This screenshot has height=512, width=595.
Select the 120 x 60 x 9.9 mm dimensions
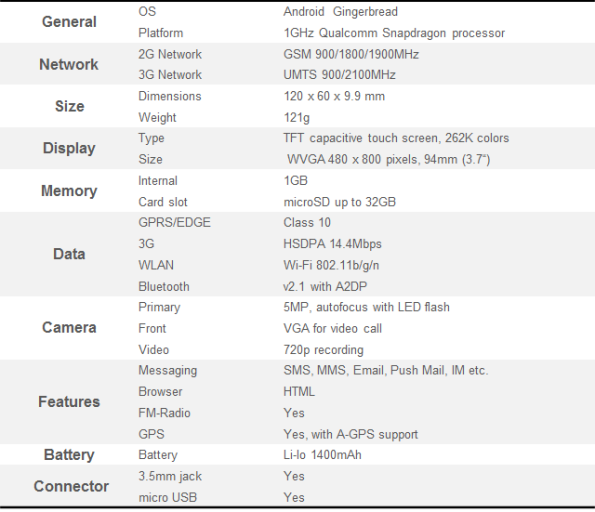pyautogui.click(x=334, y=96)
